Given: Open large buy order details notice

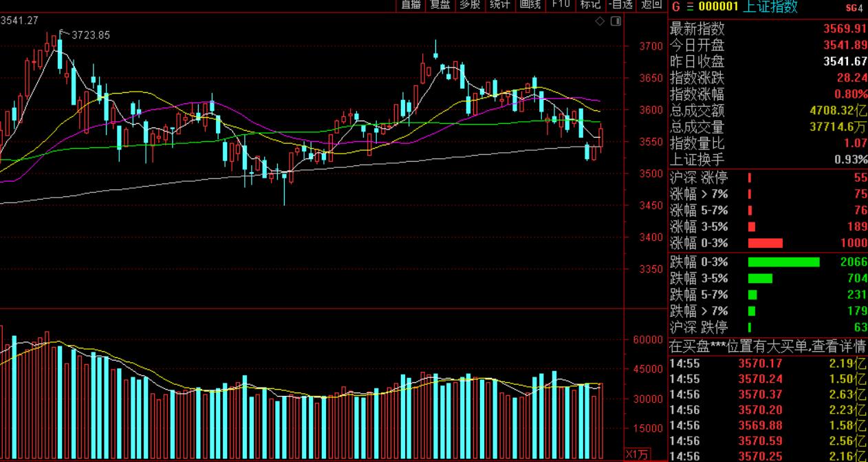Looking at the screenshot, I should coord(768,346).
